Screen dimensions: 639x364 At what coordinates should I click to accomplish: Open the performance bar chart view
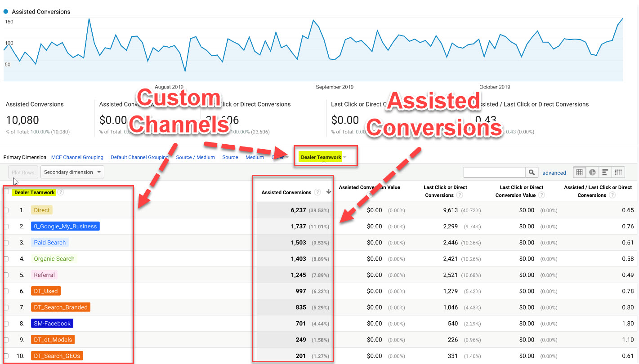[605, 172]
